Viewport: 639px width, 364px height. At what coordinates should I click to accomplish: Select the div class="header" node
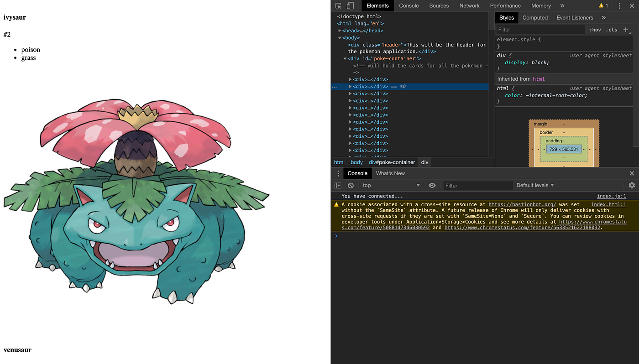[x=417, y=48]
